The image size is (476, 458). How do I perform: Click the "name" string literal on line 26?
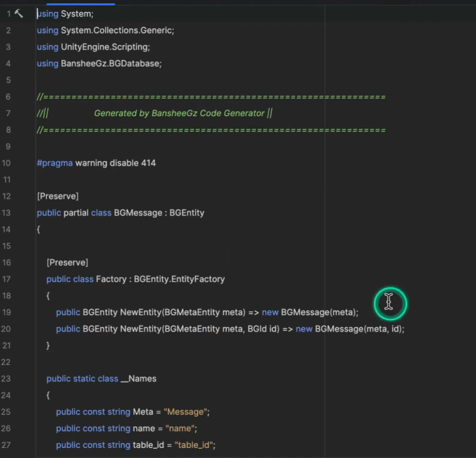(180, 429)
